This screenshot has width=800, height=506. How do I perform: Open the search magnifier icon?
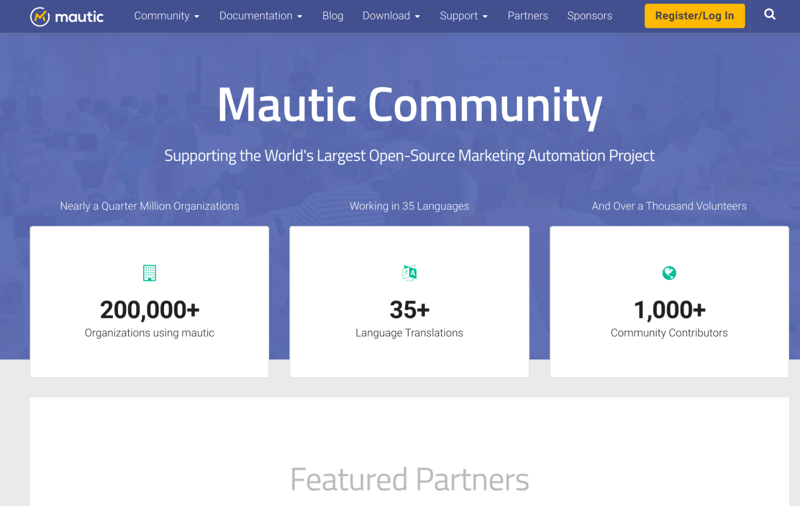tap(769, 15)
